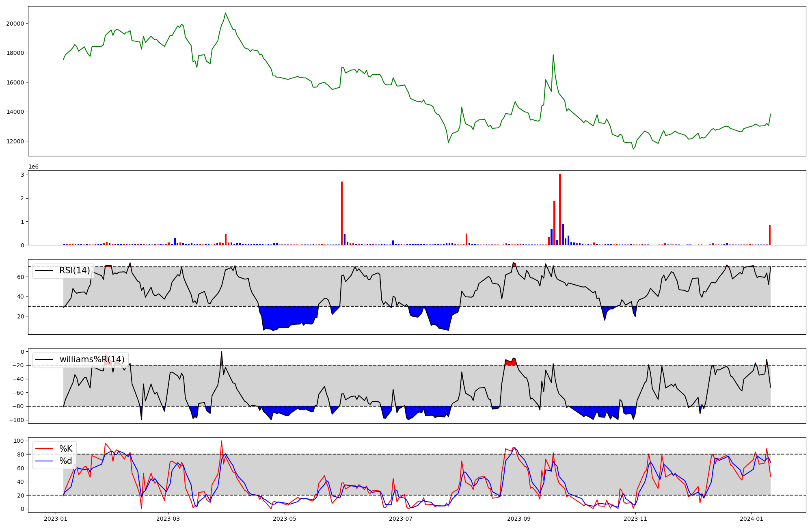Select the 2023-11 x-axis date label

coord(635,519)
